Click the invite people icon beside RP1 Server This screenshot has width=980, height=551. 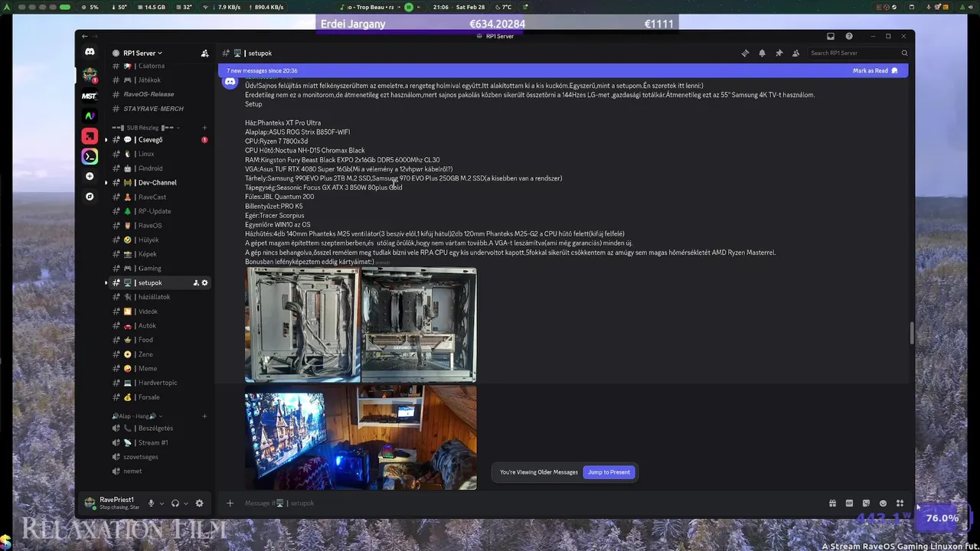click(204, 54)
